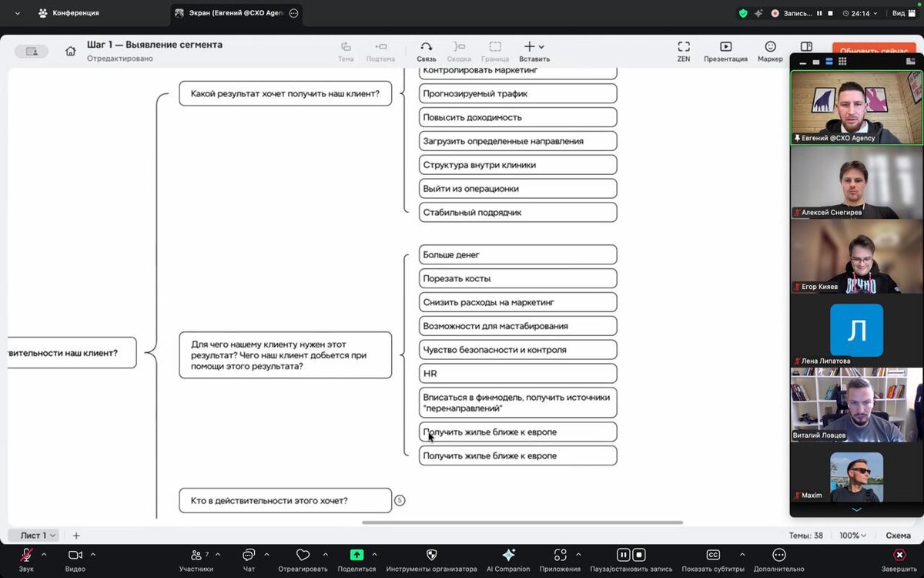Open Инструменты организатора shield icon
924x578 pixels.
tap(431, 555)
